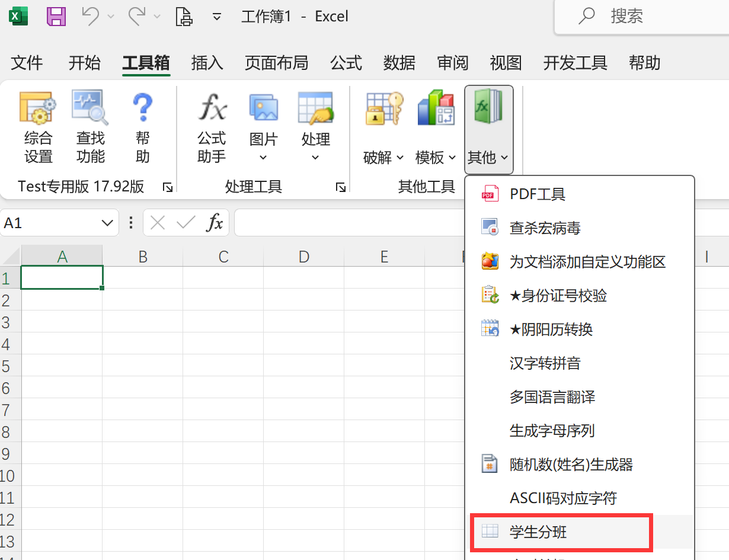Screen dimensions: 729x560
Task: Click the 搜索 search box
Action: tap(640, 17)
